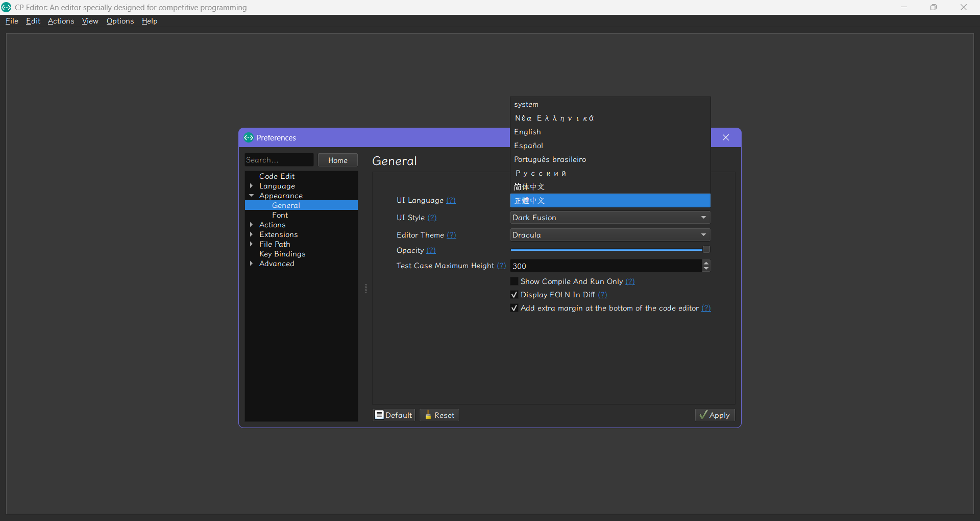The width and height of the screenshot is (980, 521).
Task: Click the Opacity slider track
Action: (x=606, y=250)
